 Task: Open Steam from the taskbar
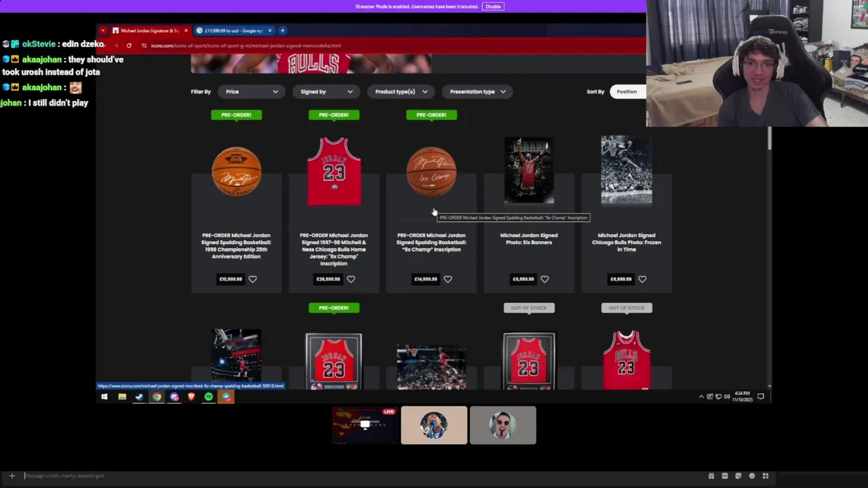coord(139,397)
